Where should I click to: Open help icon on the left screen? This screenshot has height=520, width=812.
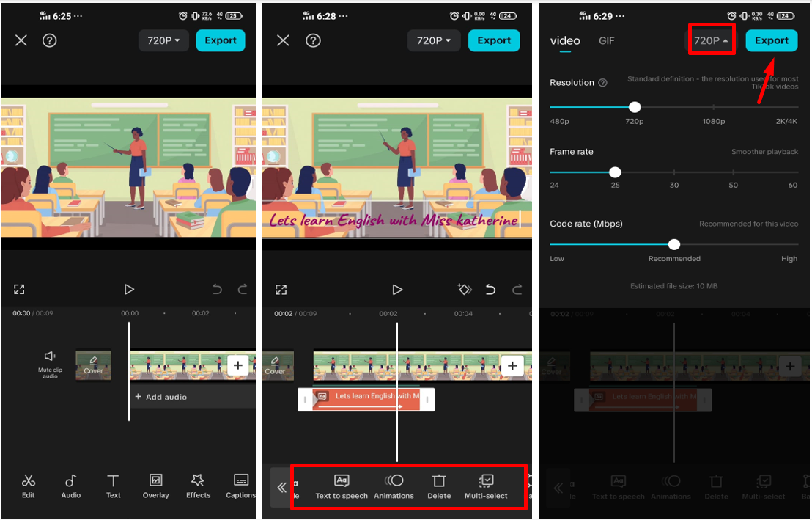(x=50, y=40)
